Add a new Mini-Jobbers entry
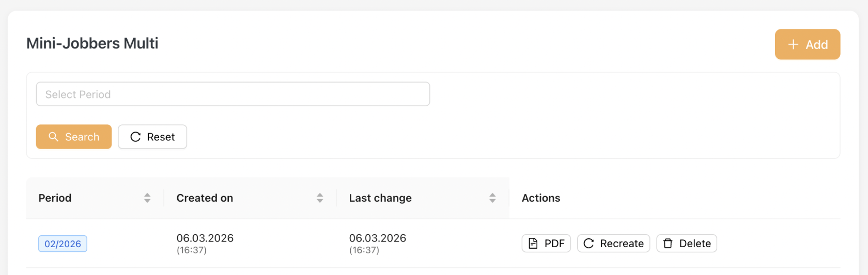This screenshot has height=275, width=868. [x=808, y=44]
